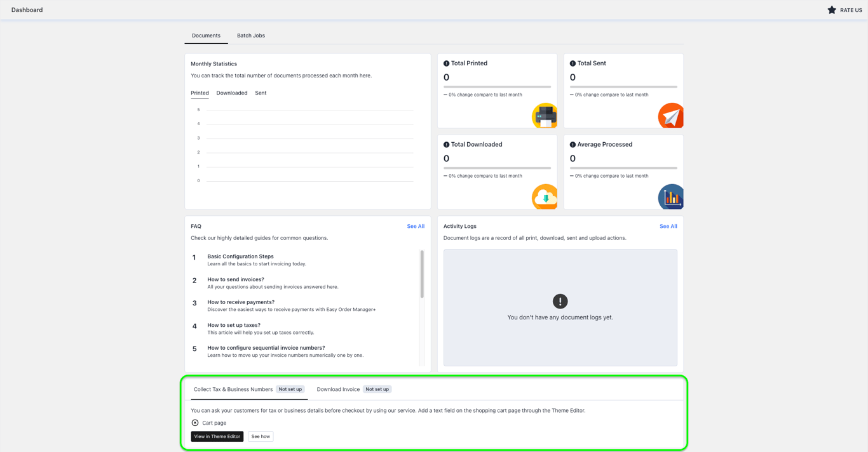Open the How to set up taxes article

click(x=234, y=325)
